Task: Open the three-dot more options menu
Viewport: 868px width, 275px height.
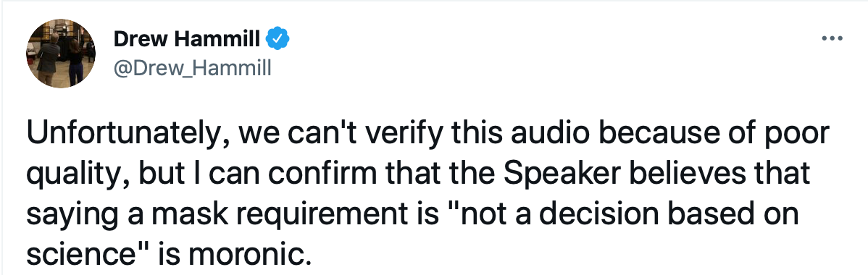Action: pyautogui.click(x=832, y=39)
